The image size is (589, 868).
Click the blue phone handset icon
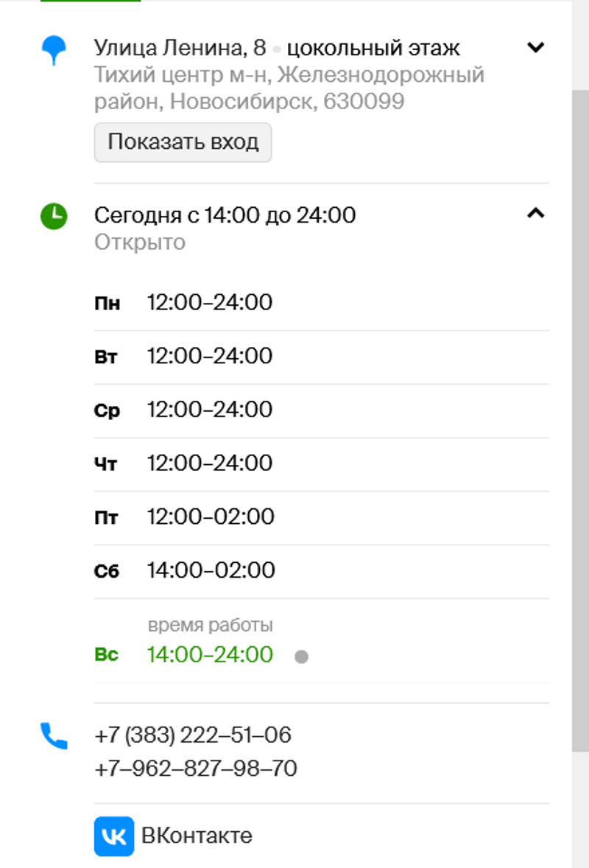point(54,736)
